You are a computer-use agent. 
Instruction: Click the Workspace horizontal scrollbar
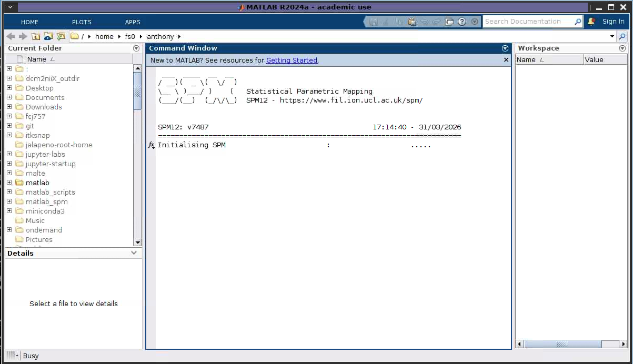pos(561,344)
